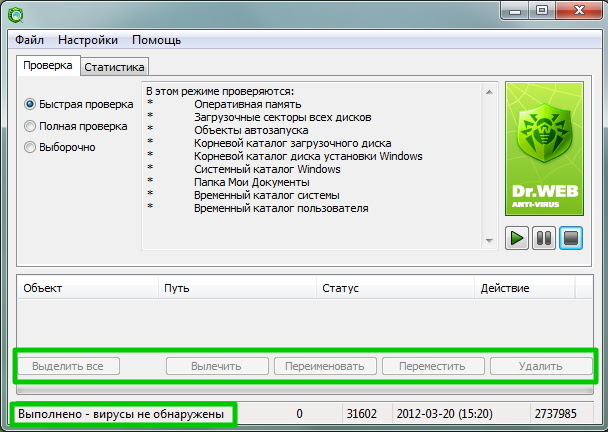608x432 pixels.
Task: Click the Удалить button
Action: 541,366
